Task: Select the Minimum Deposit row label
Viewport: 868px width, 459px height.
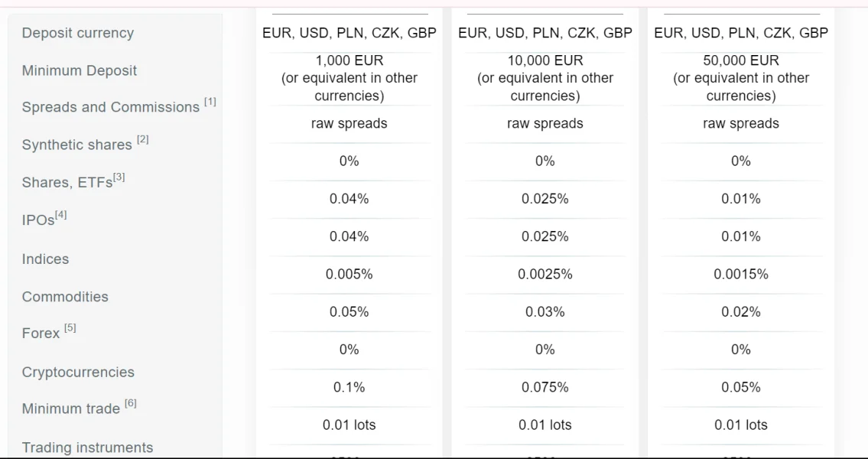Action: pos(80,70)
